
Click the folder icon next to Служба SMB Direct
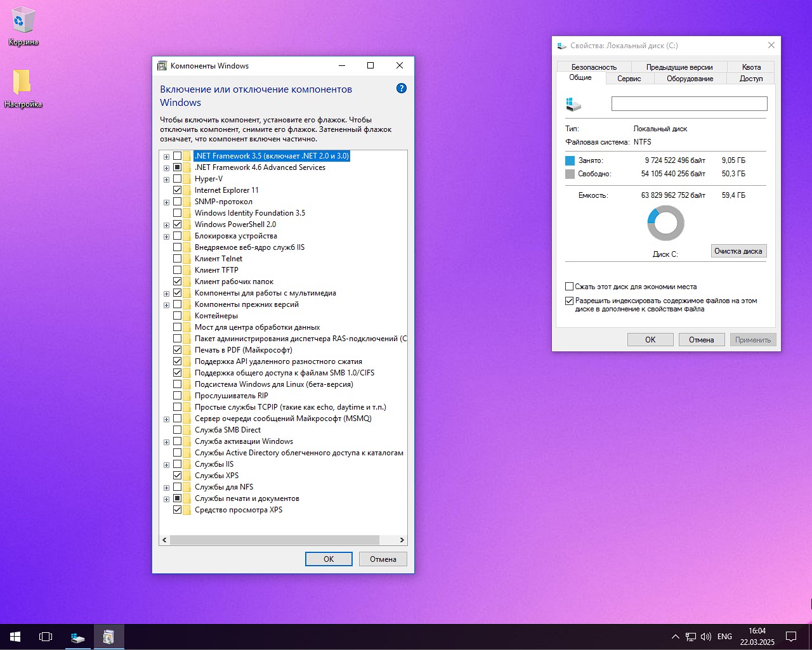click(x=187, y=430)
